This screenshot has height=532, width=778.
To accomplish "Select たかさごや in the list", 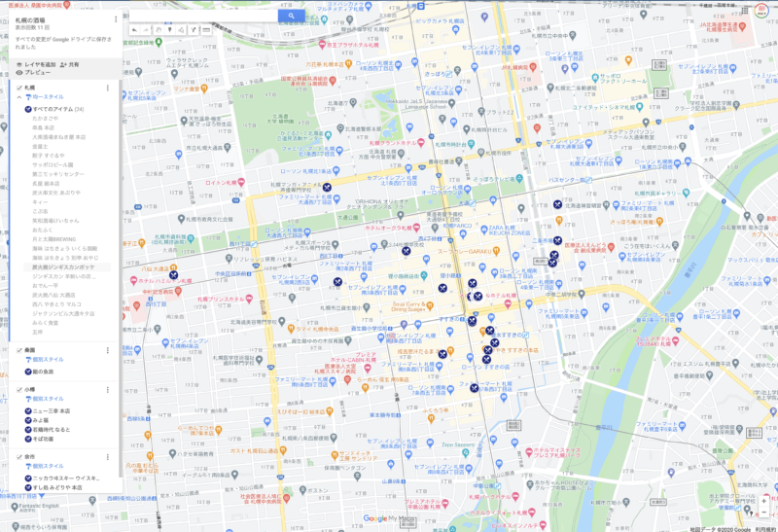I will click(45, 119).
